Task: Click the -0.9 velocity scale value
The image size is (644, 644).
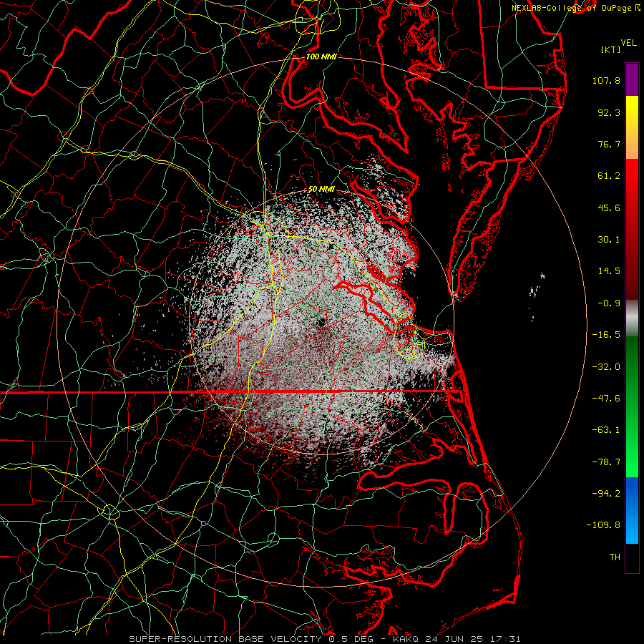Action: (609, 303)
